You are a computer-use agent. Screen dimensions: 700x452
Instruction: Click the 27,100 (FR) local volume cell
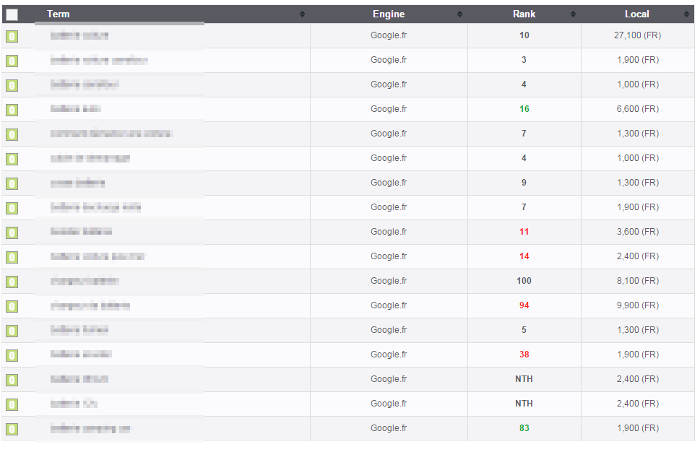638,35
